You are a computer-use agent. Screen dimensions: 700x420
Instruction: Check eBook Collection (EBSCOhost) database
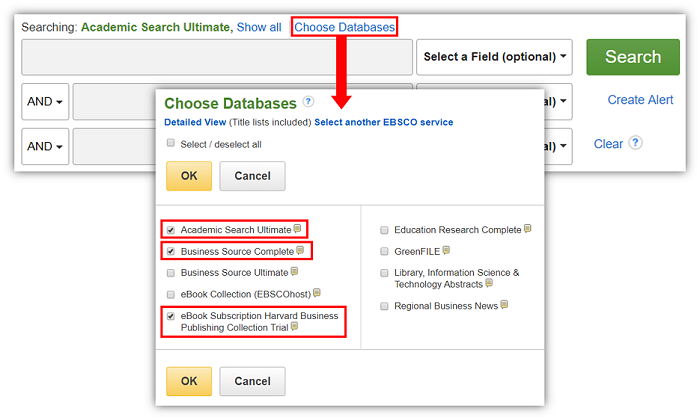[171, 295]
